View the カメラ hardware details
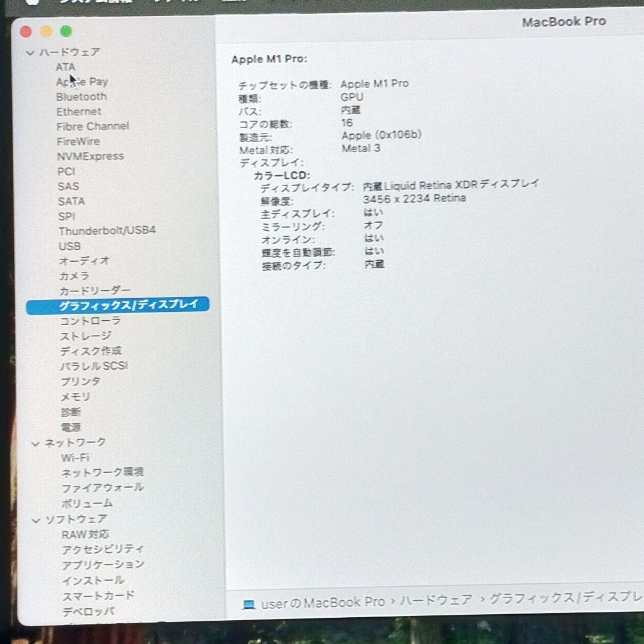Image resolution: width=644 pixels, height=644 pixels. pos(74,276)
